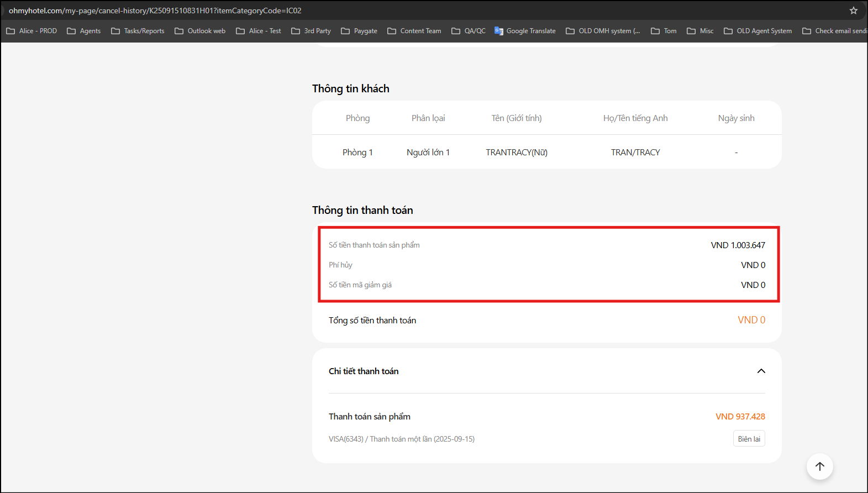Image resolution: width=868 pixels, height=493 pixels.
Task: Click the browser address bar URL
Action: (155, 11)
